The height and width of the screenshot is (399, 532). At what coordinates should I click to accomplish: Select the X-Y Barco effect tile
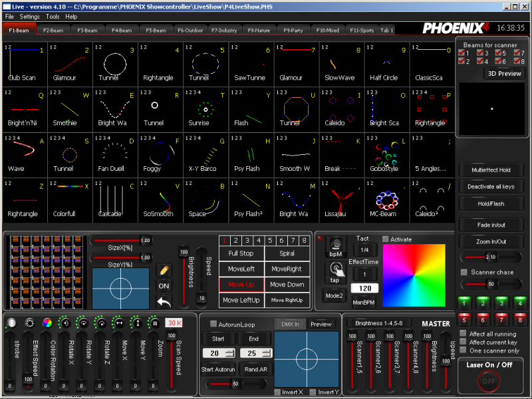pyautogui.click(x=206, y=155)
